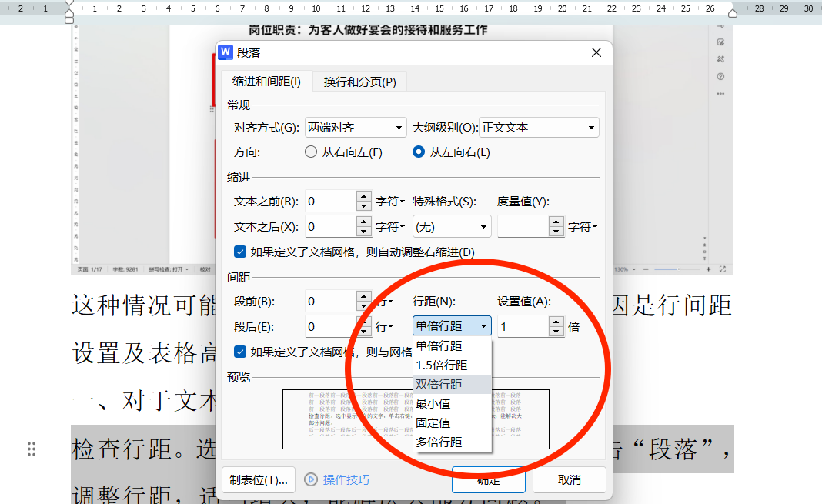This screenshot has width=822, height=504.
Task: Click the tools wrench icon in right sidebar
Action: point(721,59)
